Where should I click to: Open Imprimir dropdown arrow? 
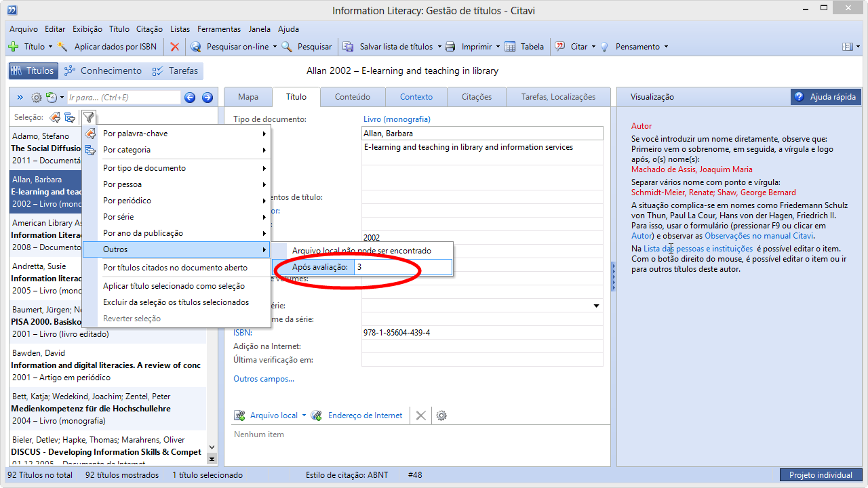(498, 47)
